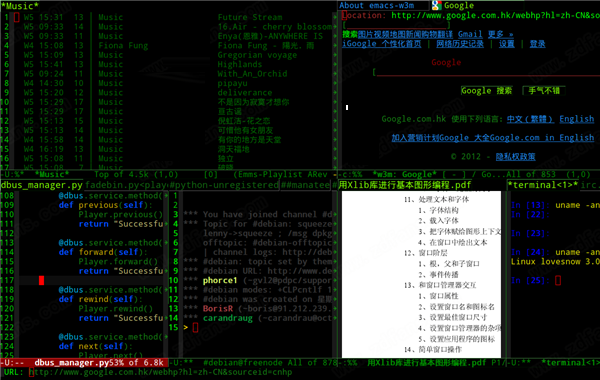Open the Gmail link

(470, 34)
